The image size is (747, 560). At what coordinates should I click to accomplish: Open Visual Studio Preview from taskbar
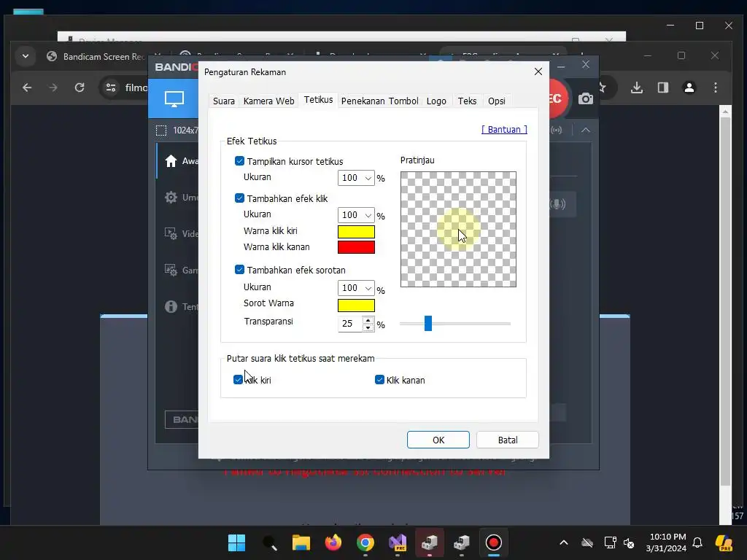coord(398,542)
